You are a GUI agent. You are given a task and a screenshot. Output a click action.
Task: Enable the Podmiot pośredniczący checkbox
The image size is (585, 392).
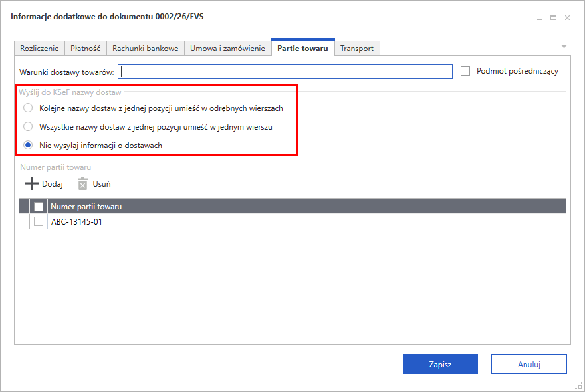(x=465, y=71)
